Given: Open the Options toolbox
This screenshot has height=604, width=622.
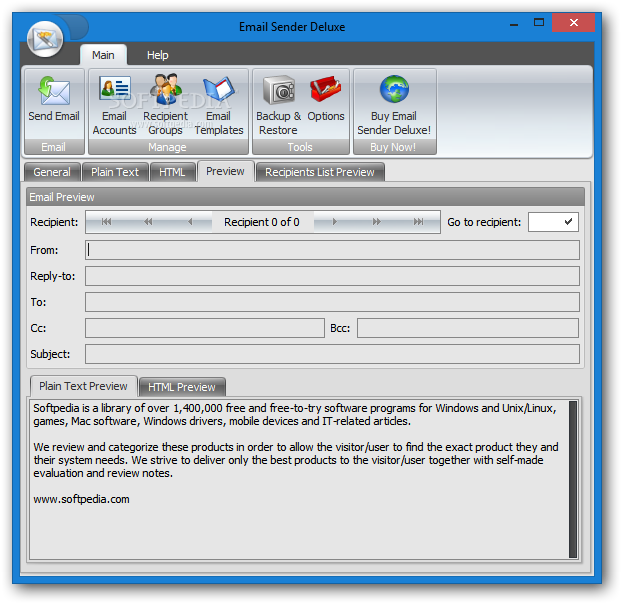Looking at the screenshot, I should (x=326, y=99).
